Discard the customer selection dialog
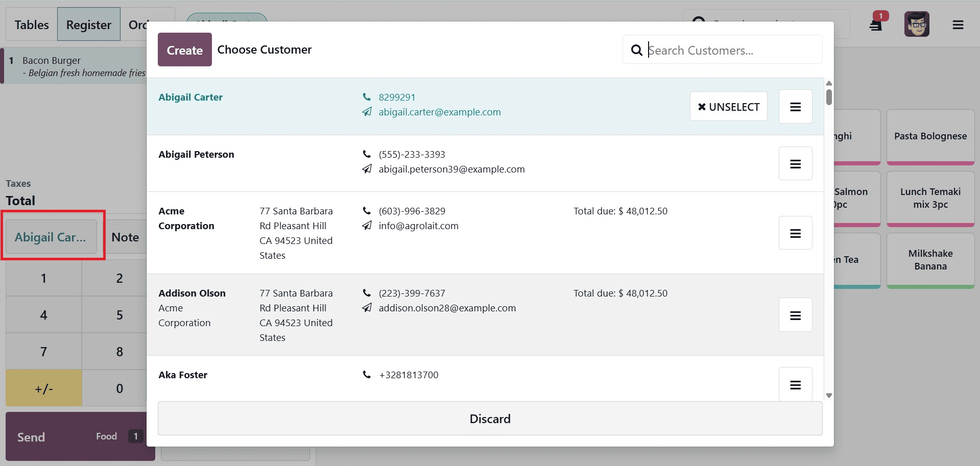980x466 pixels. coord(489,419)
